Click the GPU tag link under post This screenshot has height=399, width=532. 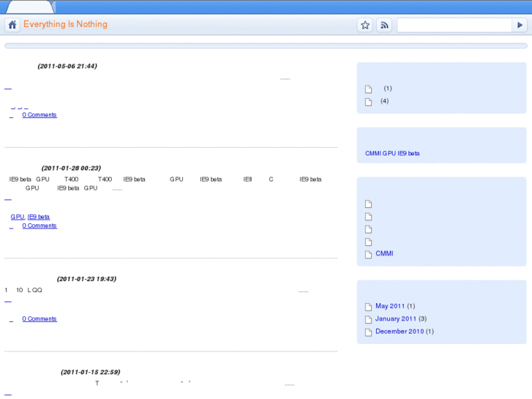point(18,217)
